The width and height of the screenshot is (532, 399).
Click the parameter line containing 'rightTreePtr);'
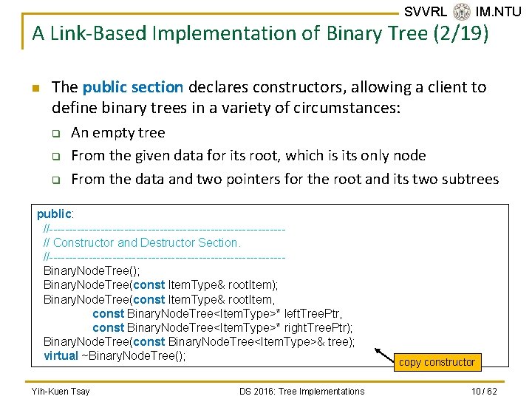(222, 328)
